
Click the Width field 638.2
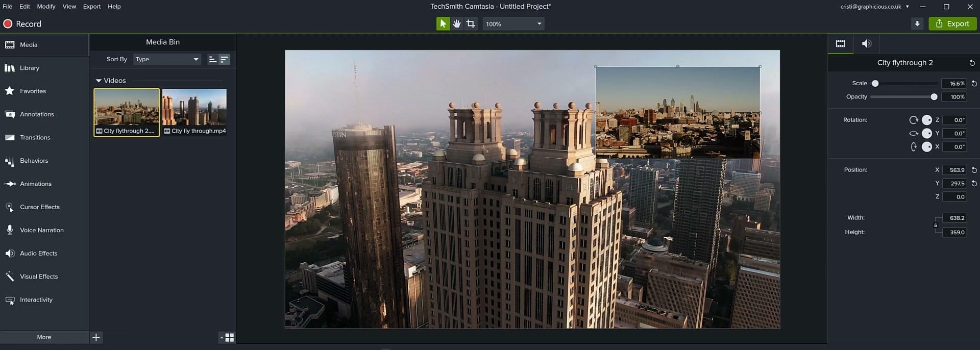point(954,218)
